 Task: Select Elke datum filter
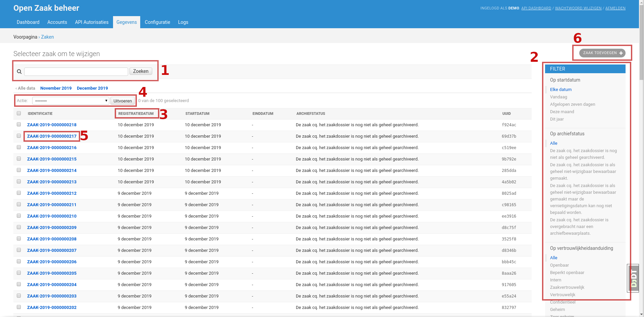[x=561, y=90]
